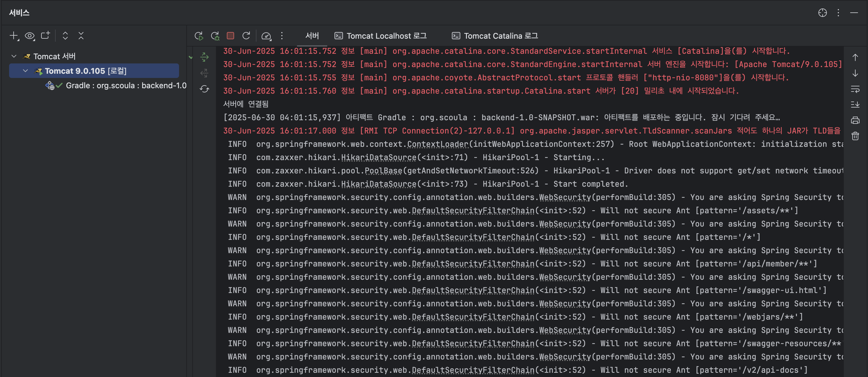Image resolution: width=868 pixels, height=377 pixels.
Task: Collapse the Tomcat 9.0.105 node chevron
Action: [25, 71]
